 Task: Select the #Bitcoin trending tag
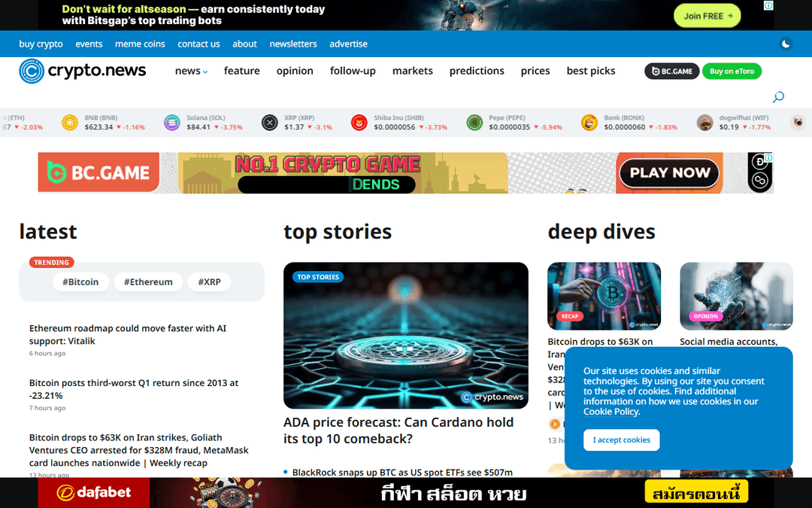[x=80, y=282]
